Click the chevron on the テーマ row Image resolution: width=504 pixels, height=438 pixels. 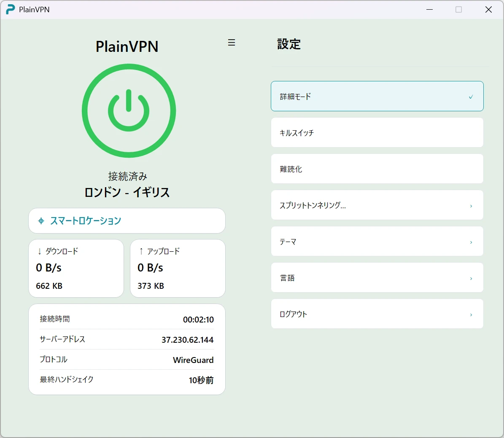tap(471, 242)
